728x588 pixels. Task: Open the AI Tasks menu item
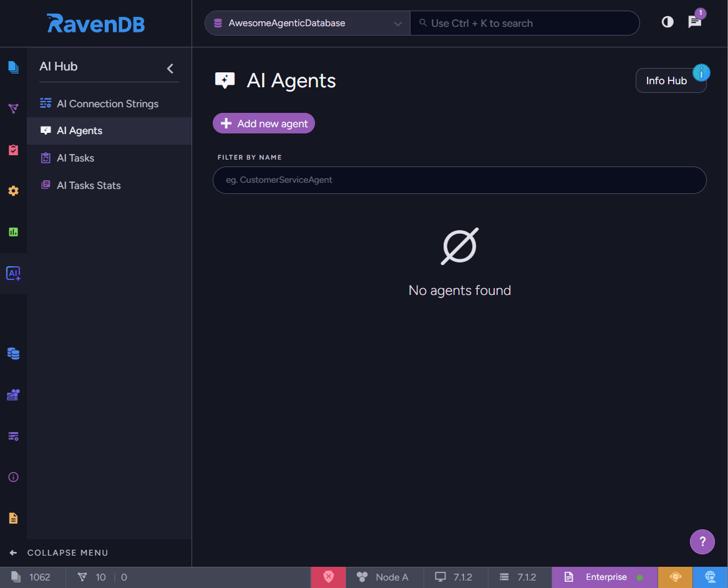(x=109, y=158)
